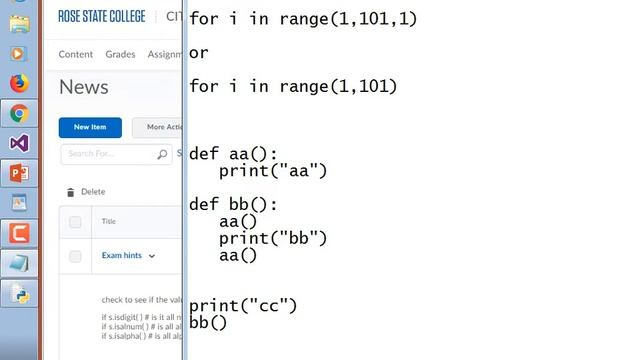Viewport: 640px width, 360px height.
Task: Click the New Item button
Action: (90, 127)
